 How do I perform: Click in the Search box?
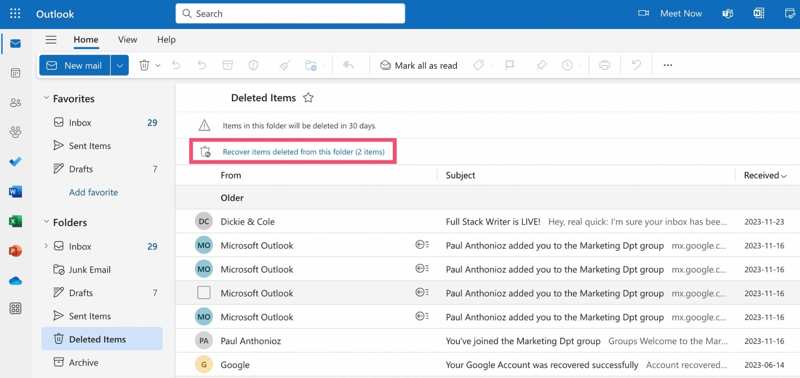click(290, 14)
